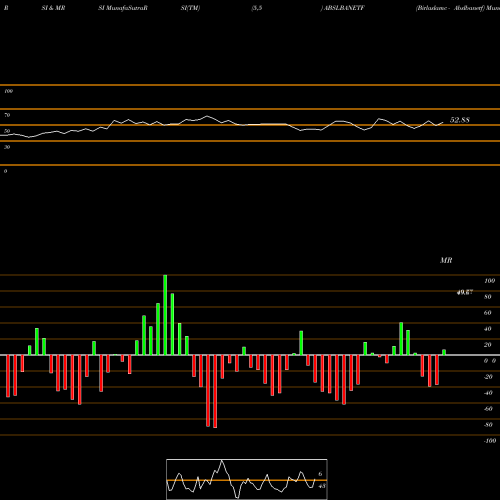The image size is (500, 500).
Task: Click the 'SI & MR' header label
Action: (53, 8)
